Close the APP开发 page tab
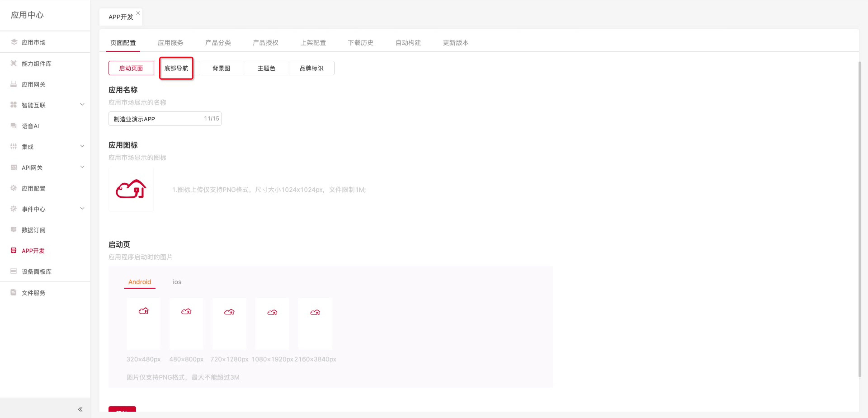The image size is (868, 418). (138, 13)
